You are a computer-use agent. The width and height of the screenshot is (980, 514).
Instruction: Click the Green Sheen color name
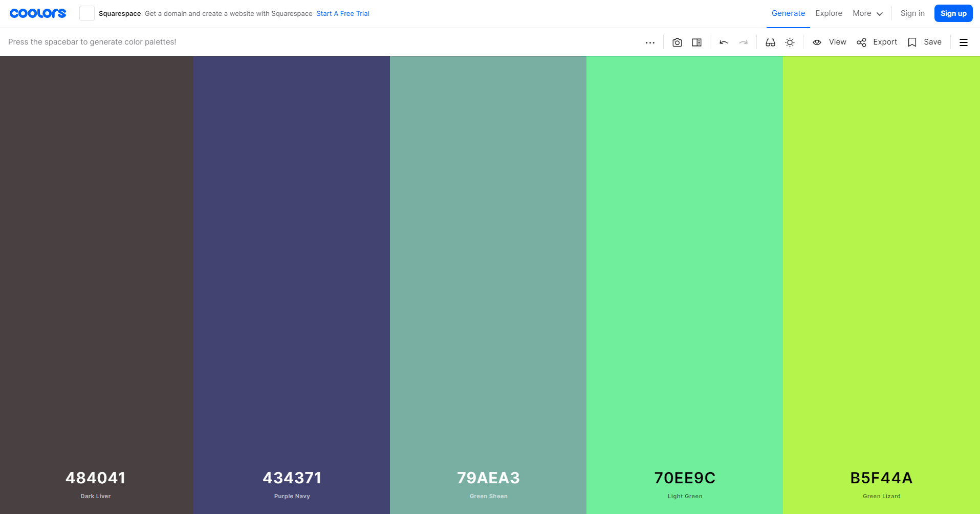(x=489, y=496)
